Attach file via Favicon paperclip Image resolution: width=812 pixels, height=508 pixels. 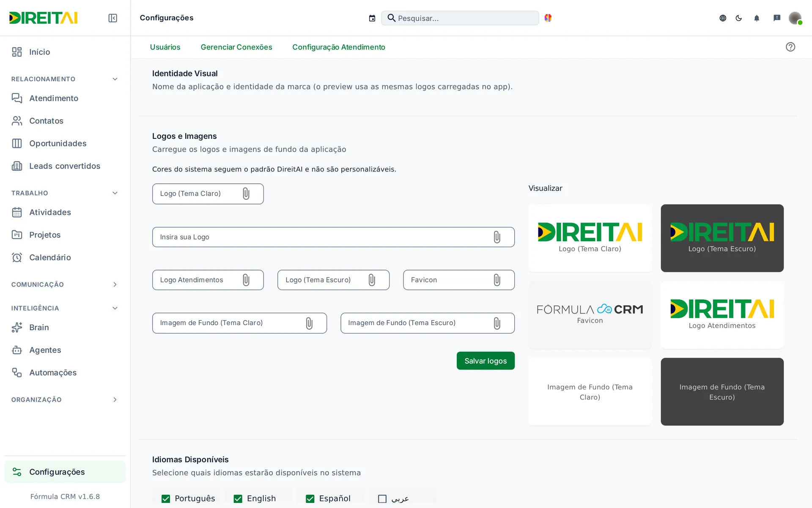[497, 280]
